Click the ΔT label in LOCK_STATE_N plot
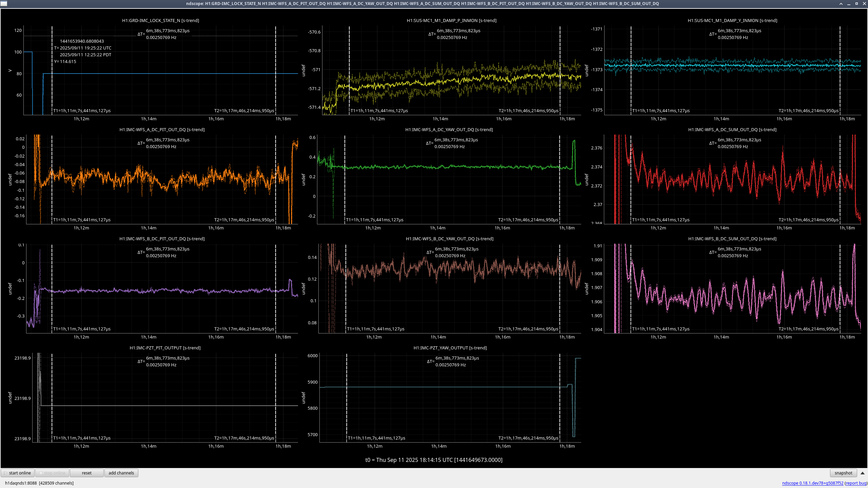The image size is (868, 488). click(141, 34)
